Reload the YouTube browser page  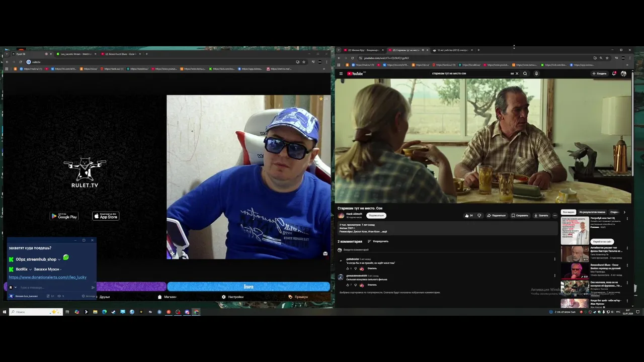[x=352, y=58]
